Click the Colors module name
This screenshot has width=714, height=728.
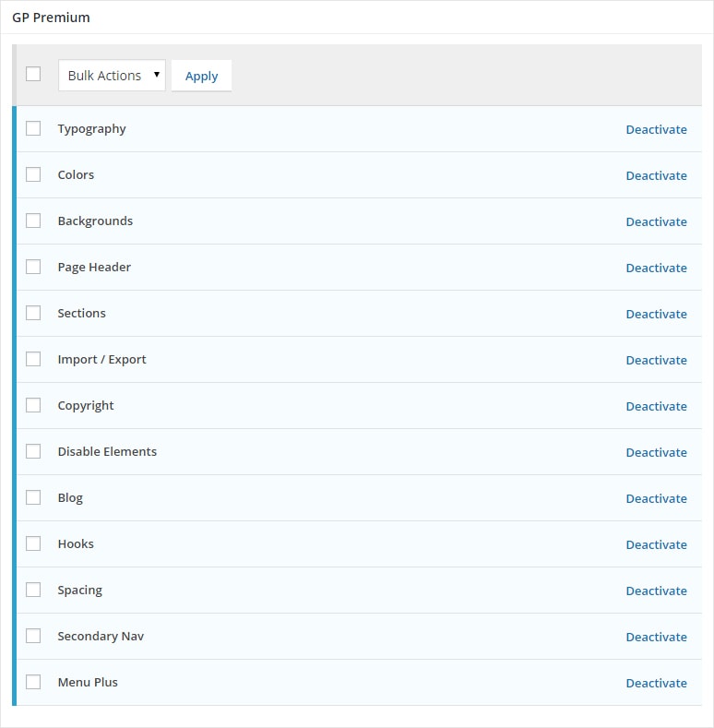76,174
